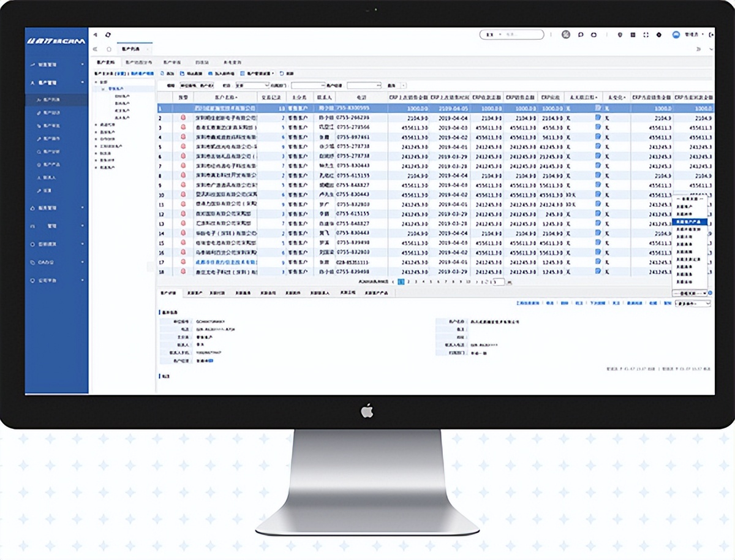The image size is (735, 560).
Task: Click the back arrow icon above the tabs
Action: [95, 35]
